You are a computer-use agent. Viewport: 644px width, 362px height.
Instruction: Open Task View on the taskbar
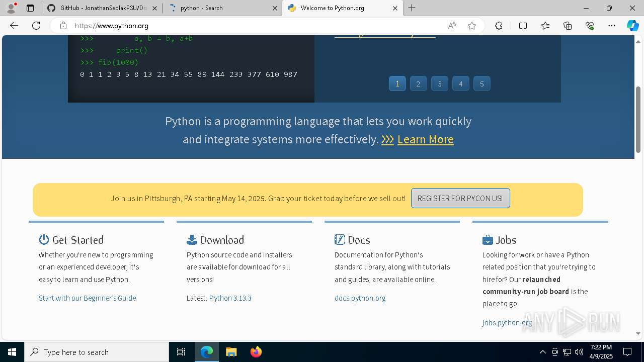pyautogui.click(x=181, y=352)
